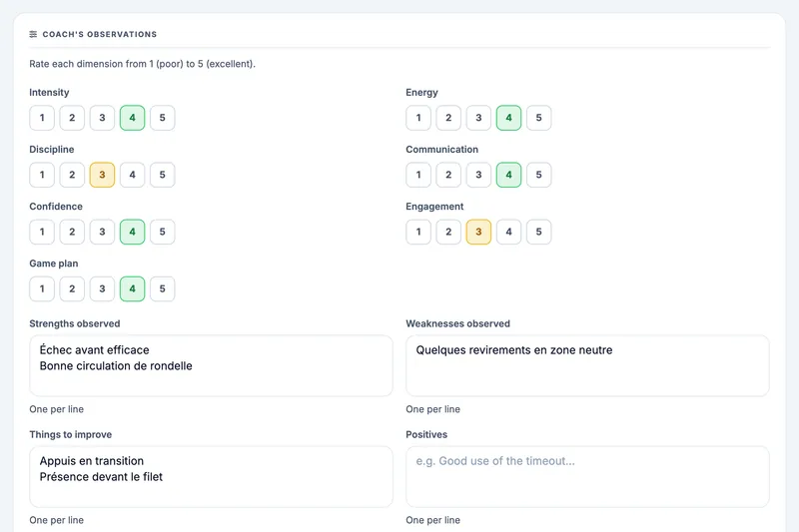The width and height of the screenshot is (799, 532).
Task: Edit the Things to improve text box
Action: click(211, 476)
